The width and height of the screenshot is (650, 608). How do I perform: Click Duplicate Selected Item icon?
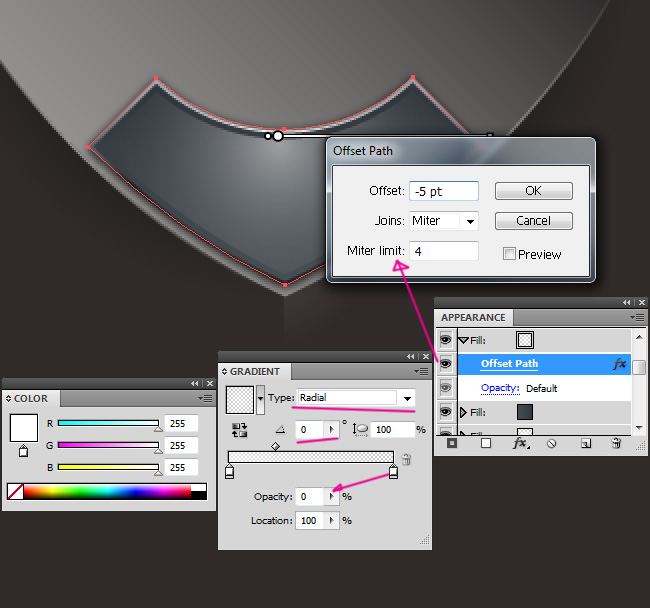[586, 442]
